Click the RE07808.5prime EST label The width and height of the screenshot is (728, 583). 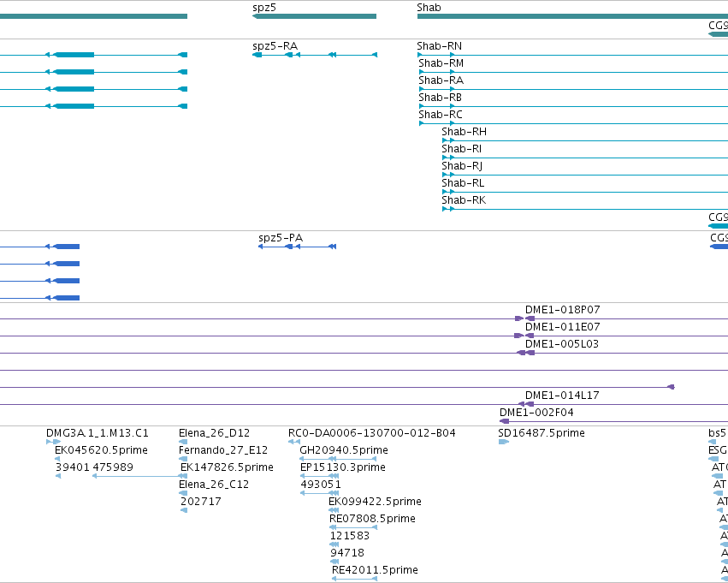tap(372, 519)
